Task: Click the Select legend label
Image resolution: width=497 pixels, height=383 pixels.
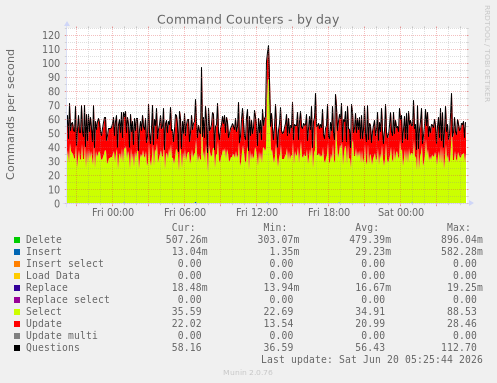Action: pyautogui.click(x=44, y=311)
